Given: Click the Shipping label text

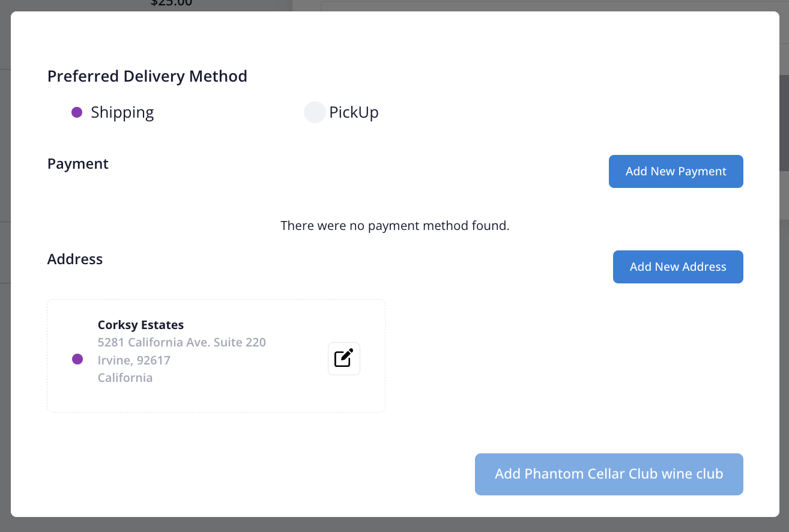Looking at the screenshot, I should pos(122,112).
